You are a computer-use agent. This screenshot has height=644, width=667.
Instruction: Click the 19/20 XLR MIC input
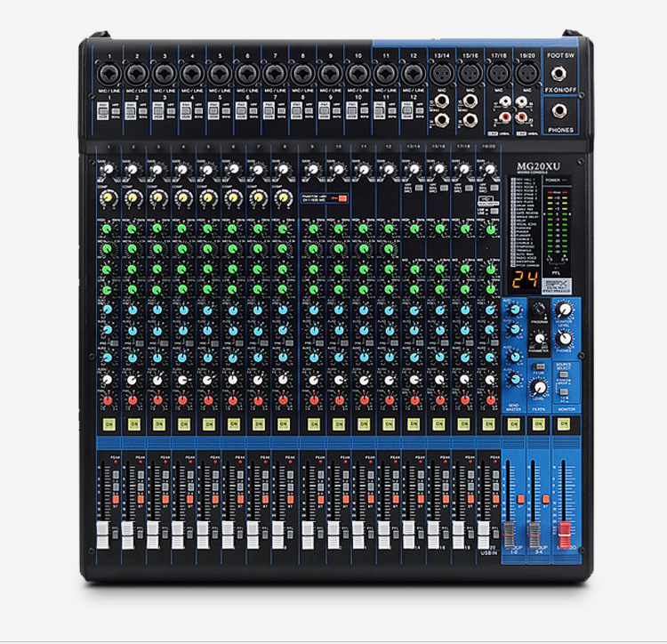[527, 74]
